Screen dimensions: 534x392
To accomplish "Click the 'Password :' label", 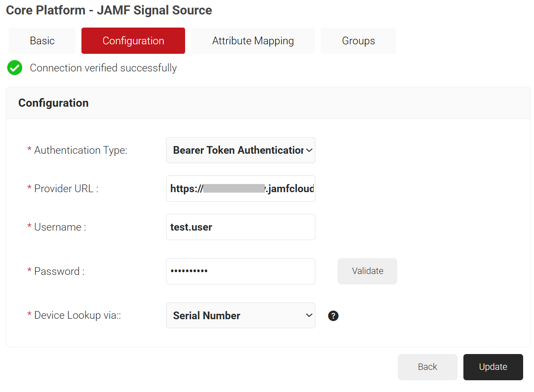I will 59,271.
